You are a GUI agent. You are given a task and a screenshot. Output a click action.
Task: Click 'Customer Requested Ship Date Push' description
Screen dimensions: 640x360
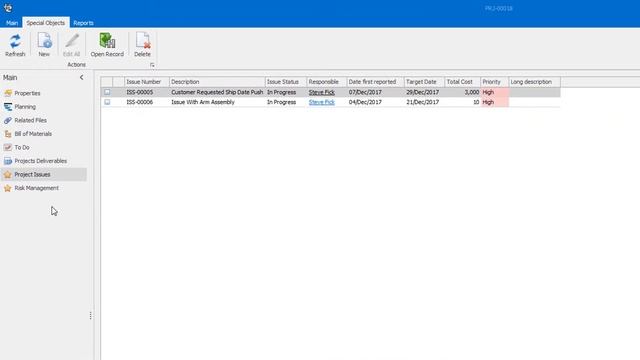(x=217, y=92)
